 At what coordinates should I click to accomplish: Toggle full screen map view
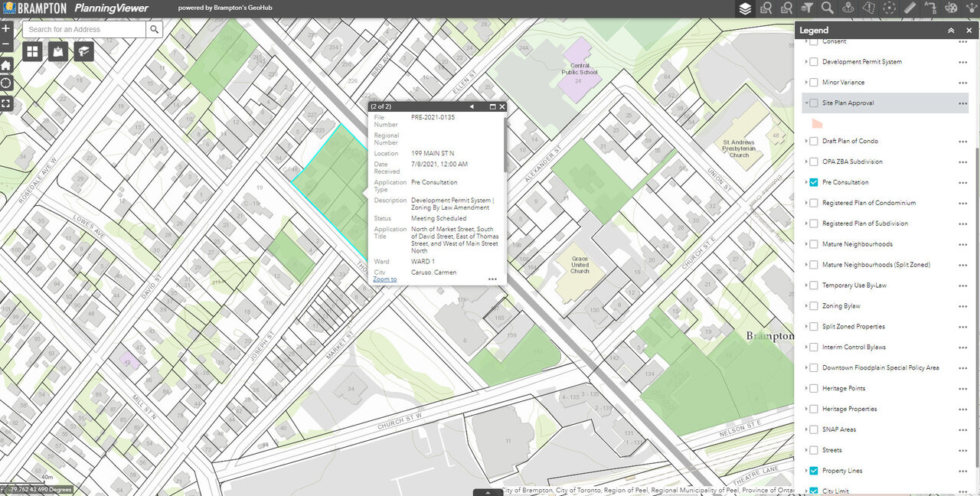pyautogui.click(x=6, y=103)
